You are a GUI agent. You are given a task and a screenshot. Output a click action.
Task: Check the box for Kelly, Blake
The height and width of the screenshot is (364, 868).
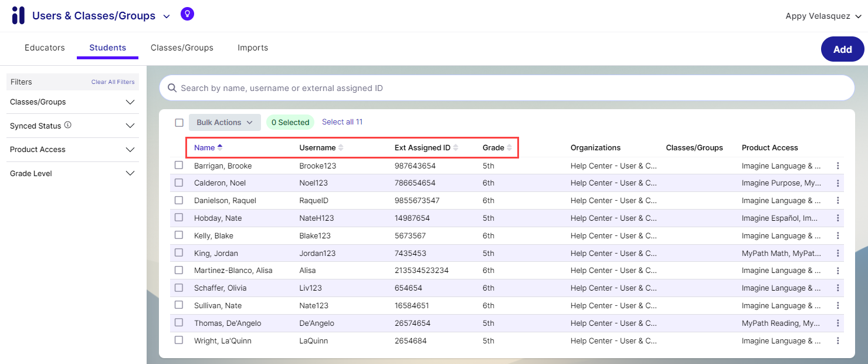point(179,235)
